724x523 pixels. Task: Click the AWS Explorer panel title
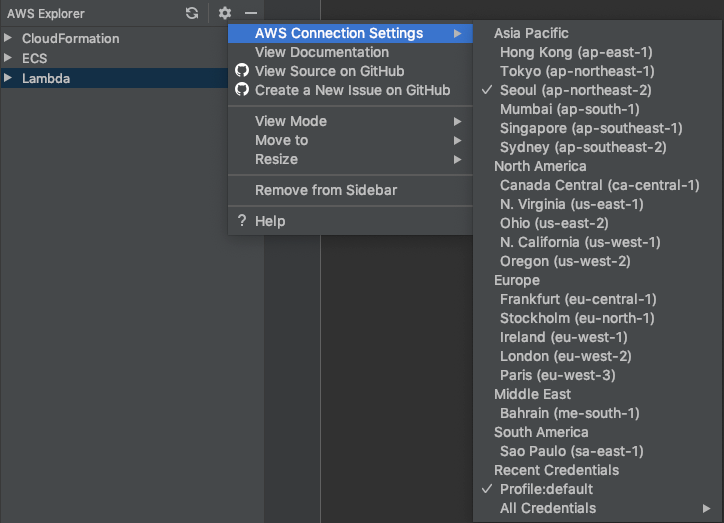click(x=46, y=13)
